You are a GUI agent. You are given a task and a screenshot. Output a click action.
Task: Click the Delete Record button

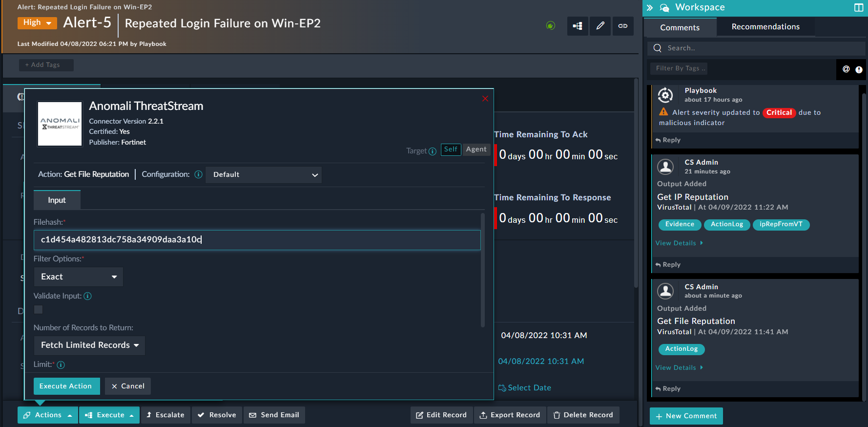(583, 415)
